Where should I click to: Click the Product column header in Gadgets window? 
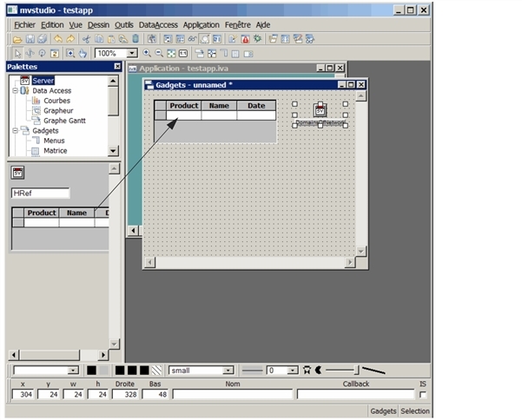(x=184, y=105)
